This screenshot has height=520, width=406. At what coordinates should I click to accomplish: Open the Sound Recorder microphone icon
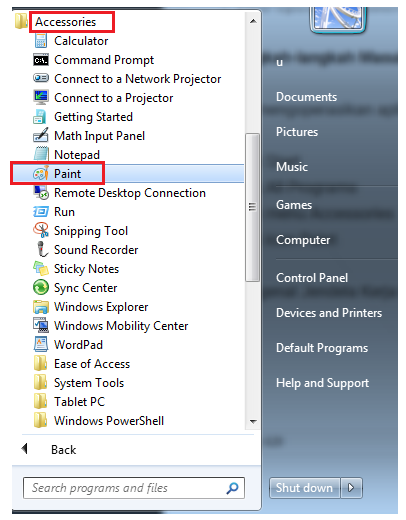pyautogui.click(x=42, y=249)
